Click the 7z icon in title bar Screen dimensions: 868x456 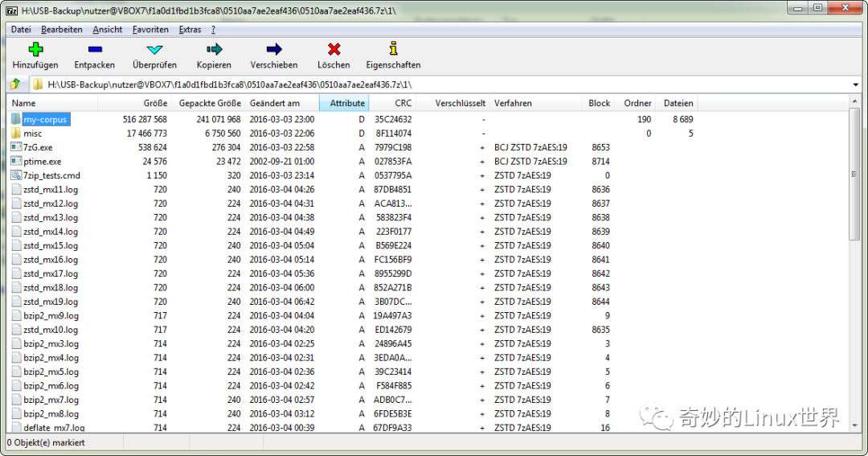[11, 10]
